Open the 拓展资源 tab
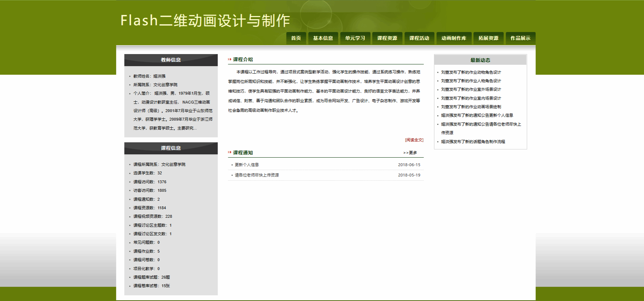Screen dimensions: 644x301 coord(488,38)
